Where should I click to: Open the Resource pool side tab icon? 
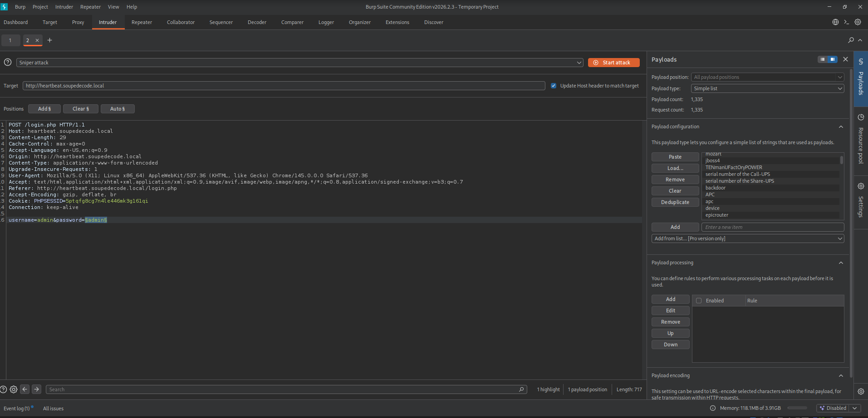(x=861, y=117)
